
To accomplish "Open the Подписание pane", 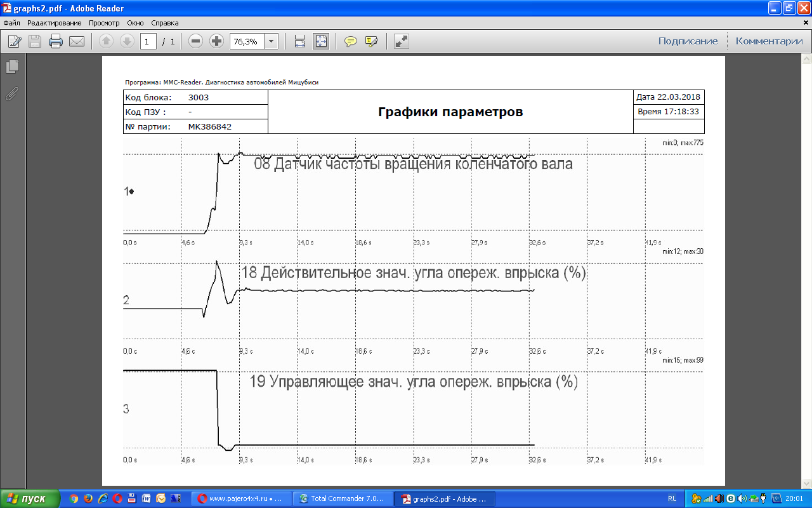I will (688, 41).
